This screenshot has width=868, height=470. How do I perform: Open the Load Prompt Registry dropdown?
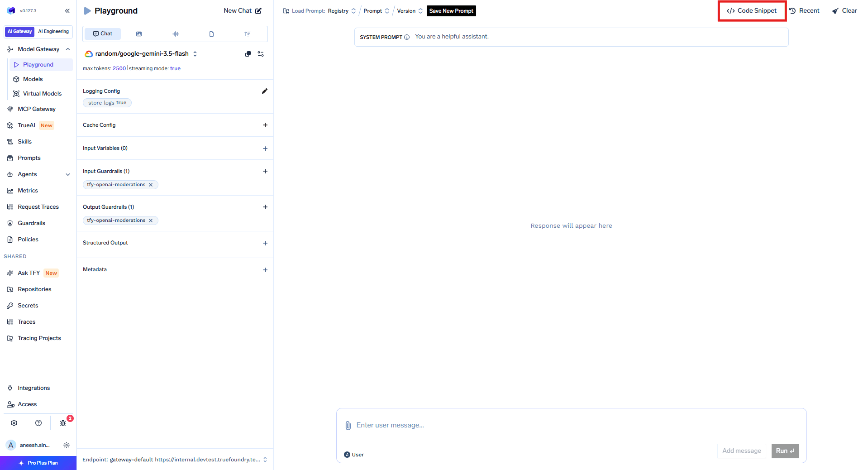[342, 11]
